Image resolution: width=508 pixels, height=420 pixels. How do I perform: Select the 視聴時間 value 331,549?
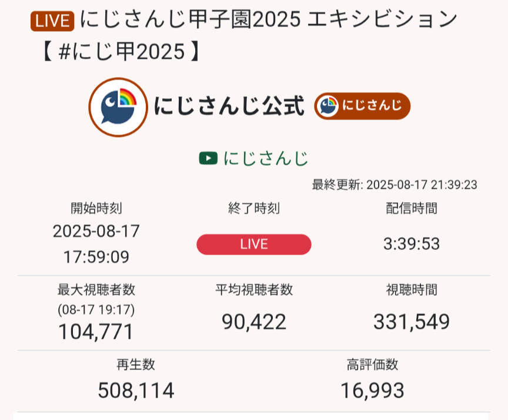(412, 322)
